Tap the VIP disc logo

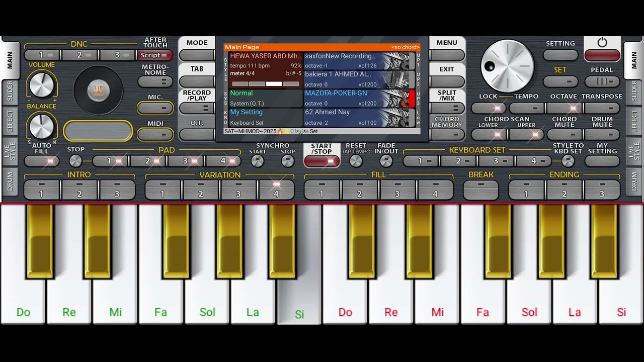click(x=98, y=90)
